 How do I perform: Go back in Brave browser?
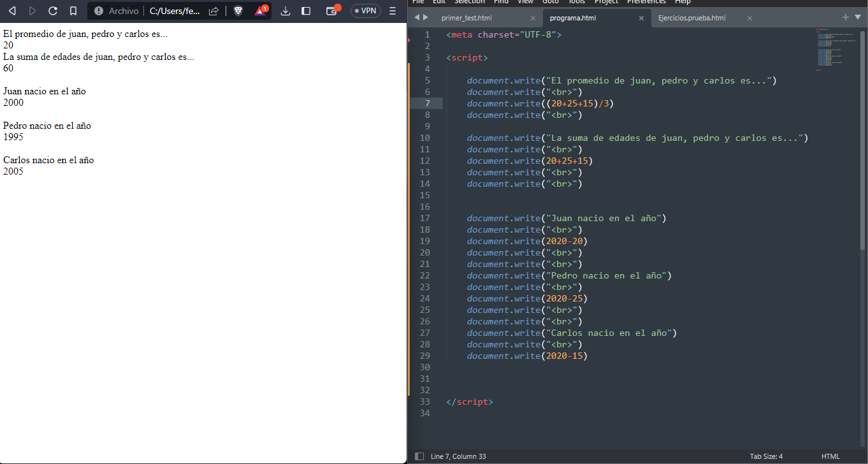11,11
